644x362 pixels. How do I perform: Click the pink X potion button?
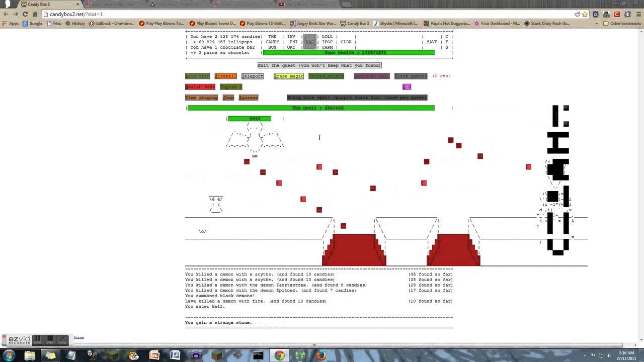(x=407, y=87)
